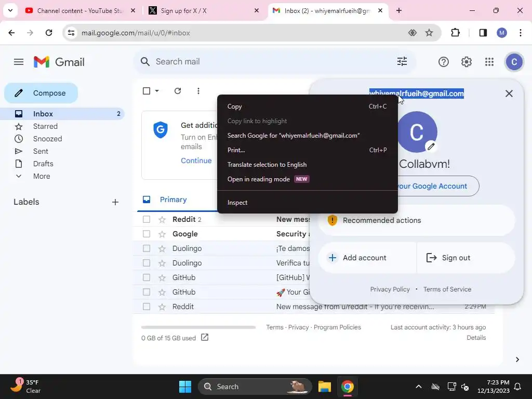Image resolution: width=532 pixels, height=399 pixels.
Task: Choose Open in reading mode
Action: click(x=308, y=179)
